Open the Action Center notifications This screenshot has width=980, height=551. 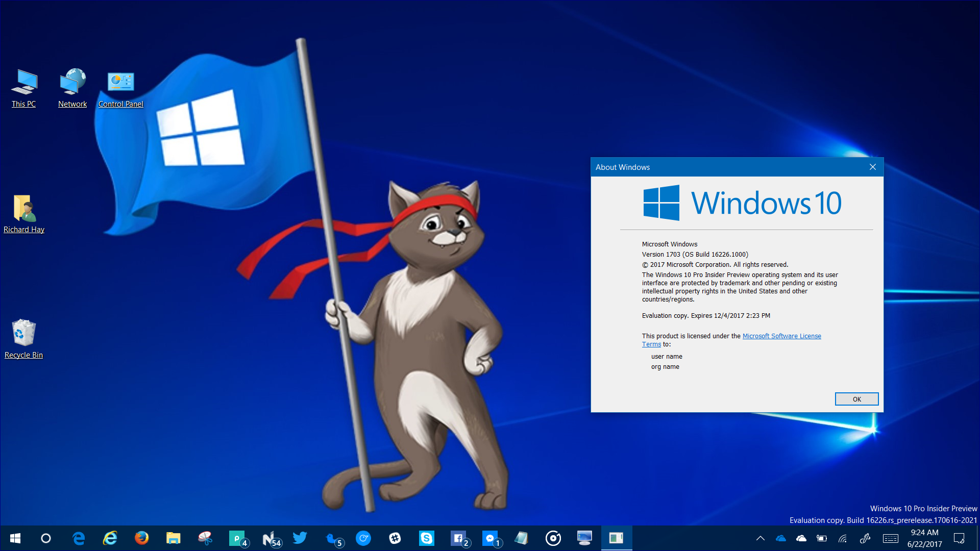click(959, 538)
